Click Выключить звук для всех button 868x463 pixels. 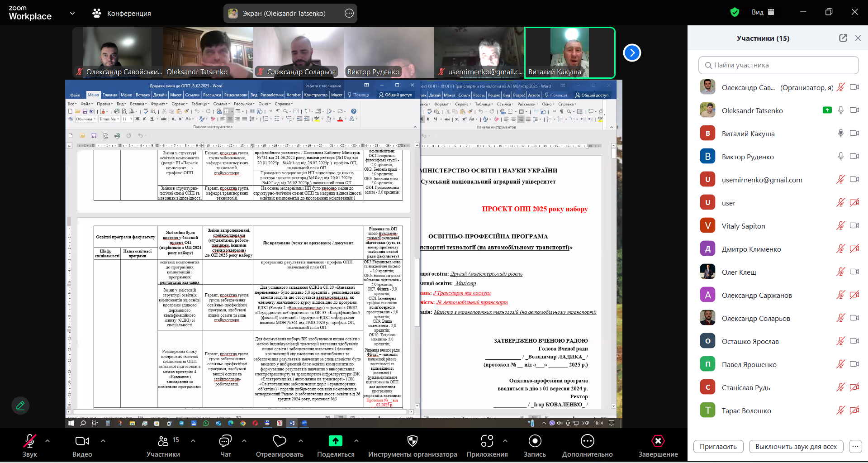tap(796, 446)
